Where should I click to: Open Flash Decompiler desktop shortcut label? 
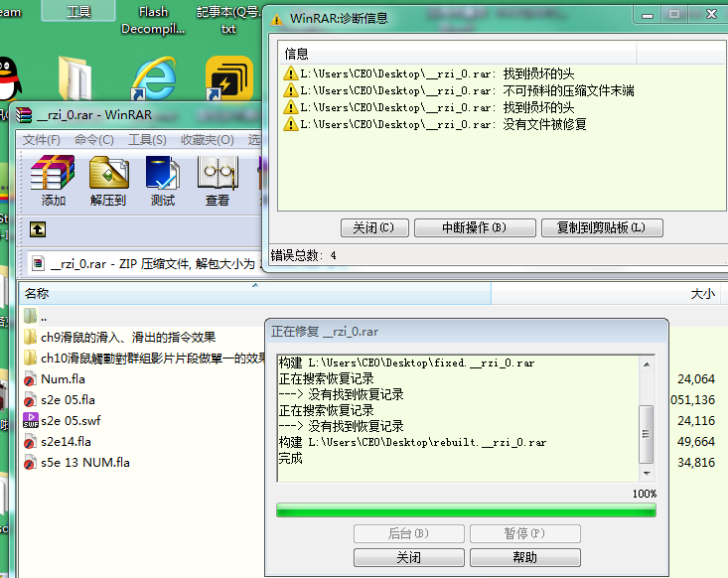click(153, 20)
